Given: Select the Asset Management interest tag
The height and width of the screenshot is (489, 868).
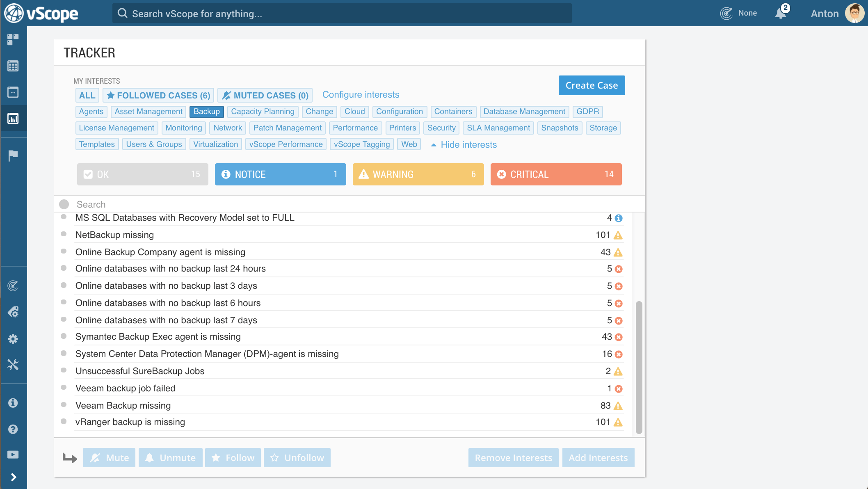Looking at the screenshot, I should 148,112.
